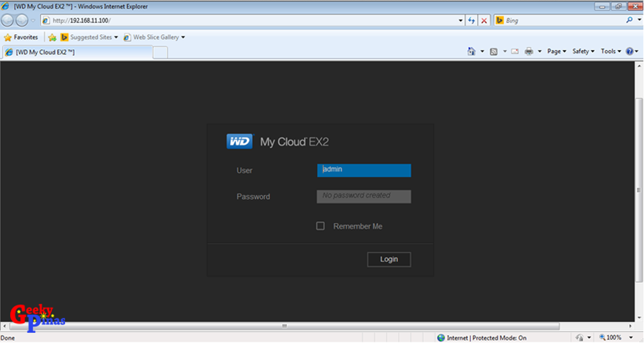Click the Help question mark icon

(x=630, y=52)
